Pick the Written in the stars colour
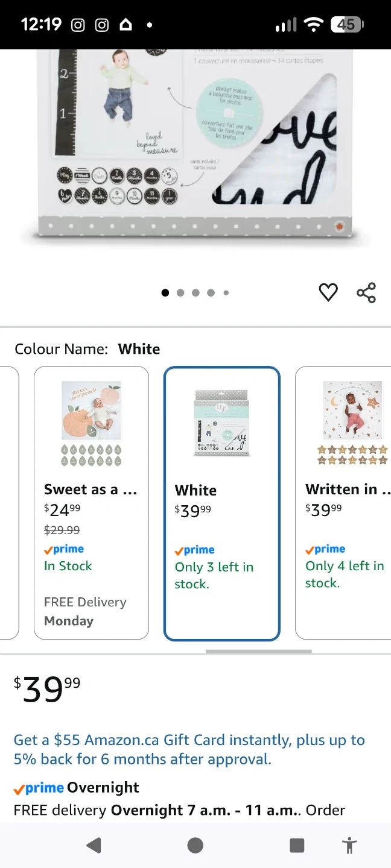The image size is (391, 868). 344,503
